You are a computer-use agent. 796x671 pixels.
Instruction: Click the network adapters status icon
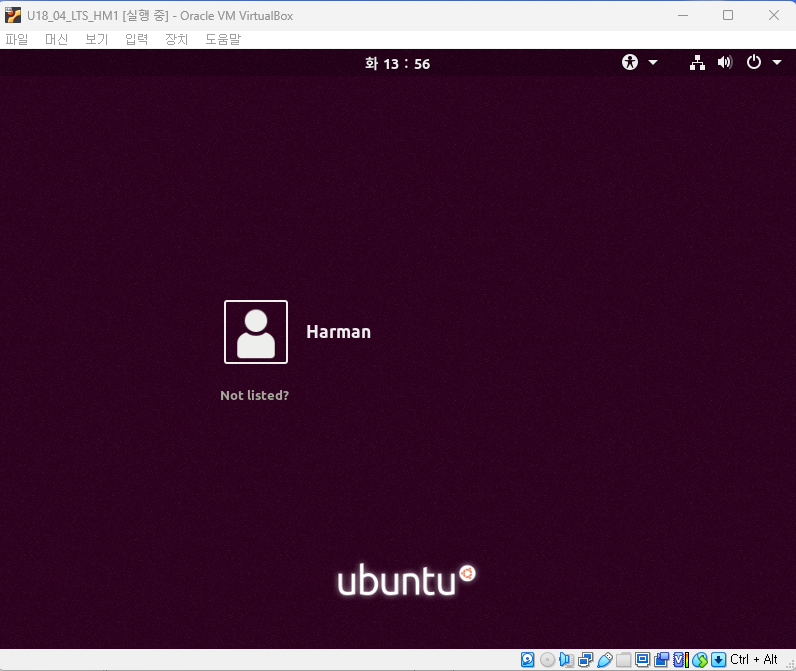[x=585, y=659]
